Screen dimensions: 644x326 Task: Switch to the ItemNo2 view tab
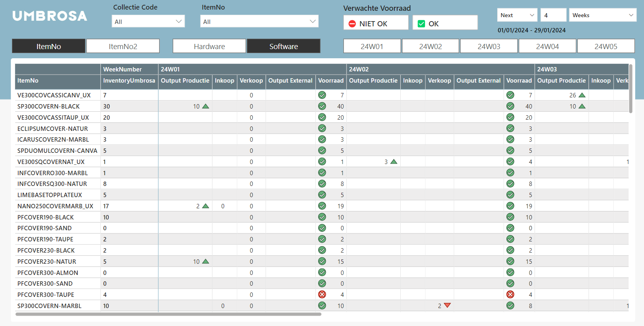(x=123, y=46)
